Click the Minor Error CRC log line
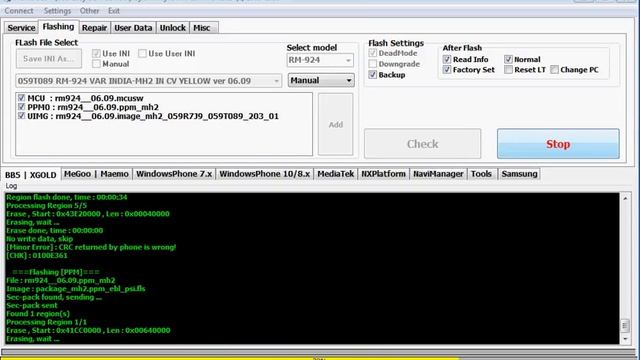This screenshot has width=640, height=360. [x=91, y=247]
